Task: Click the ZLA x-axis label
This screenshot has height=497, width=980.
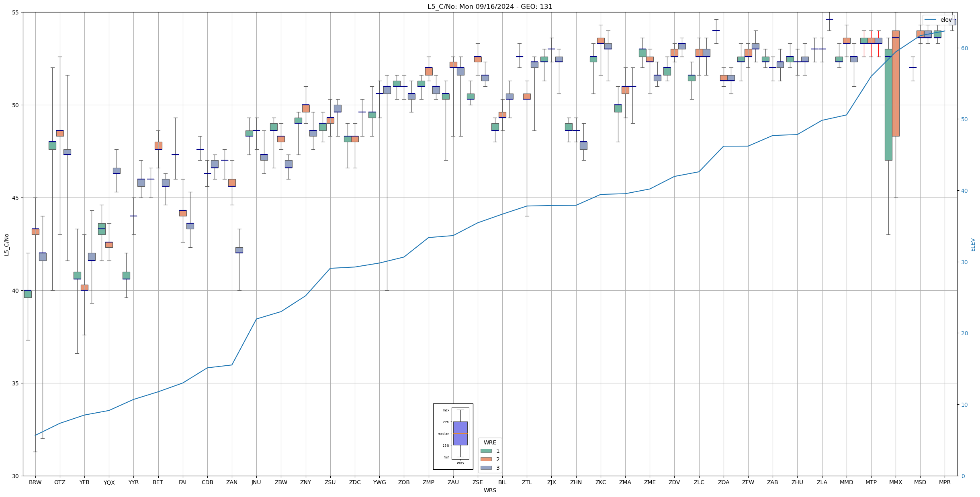Action: pyautogui.click(x=822, y=482)
